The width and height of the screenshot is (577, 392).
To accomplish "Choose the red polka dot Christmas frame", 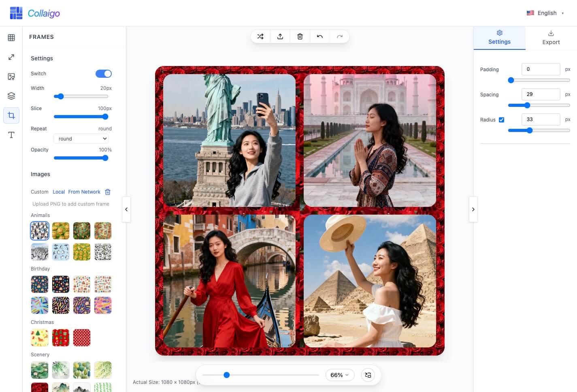I will pos(82,338).
